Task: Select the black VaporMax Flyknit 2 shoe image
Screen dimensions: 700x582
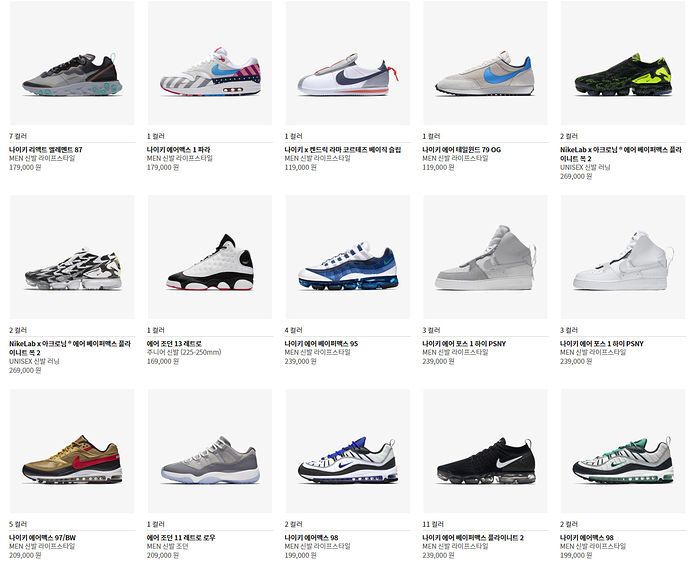Action: click(485, 451)
